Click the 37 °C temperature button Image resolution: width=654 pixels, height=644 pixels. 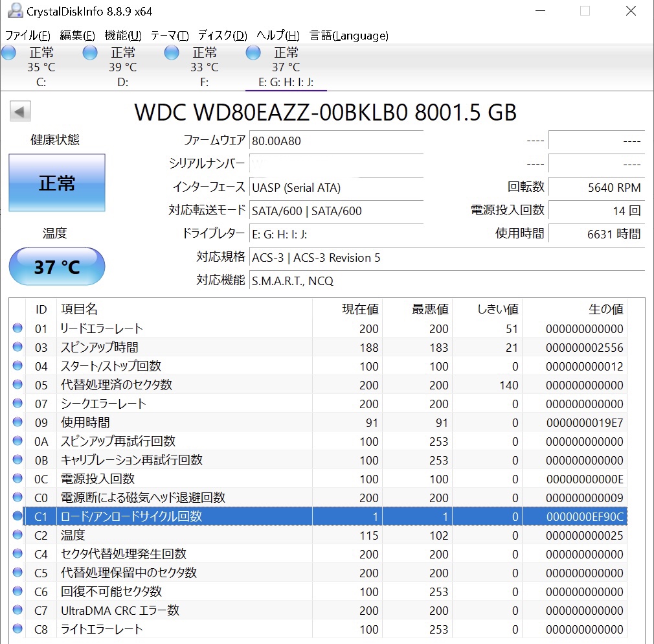tap(57, 267)
